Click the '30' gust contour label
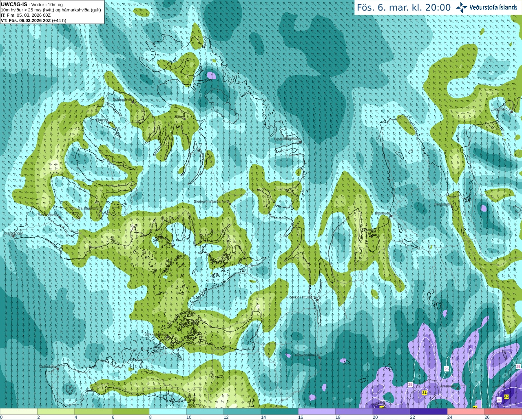Image resolution: width=522 pixels, height=420 pixels. pos(499,400)
